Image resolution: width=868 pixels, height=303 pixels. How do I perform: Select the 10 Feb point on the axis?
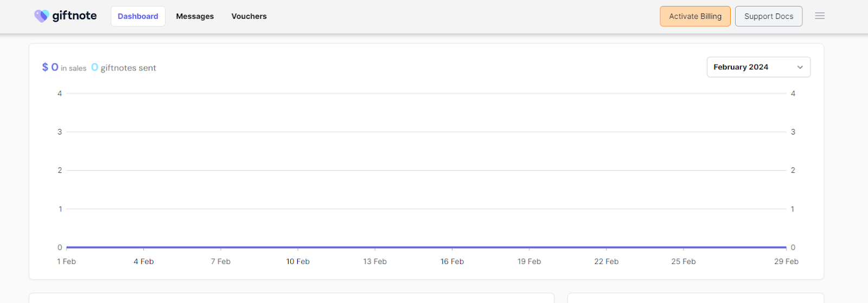pyautogui.click(x=298, y=261)
